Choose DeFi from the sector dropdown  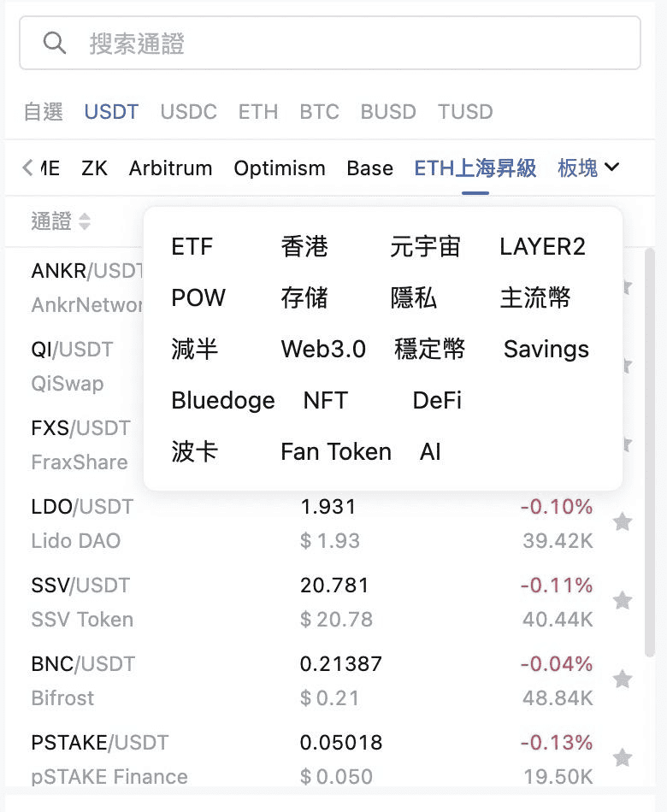coord(437,400)
